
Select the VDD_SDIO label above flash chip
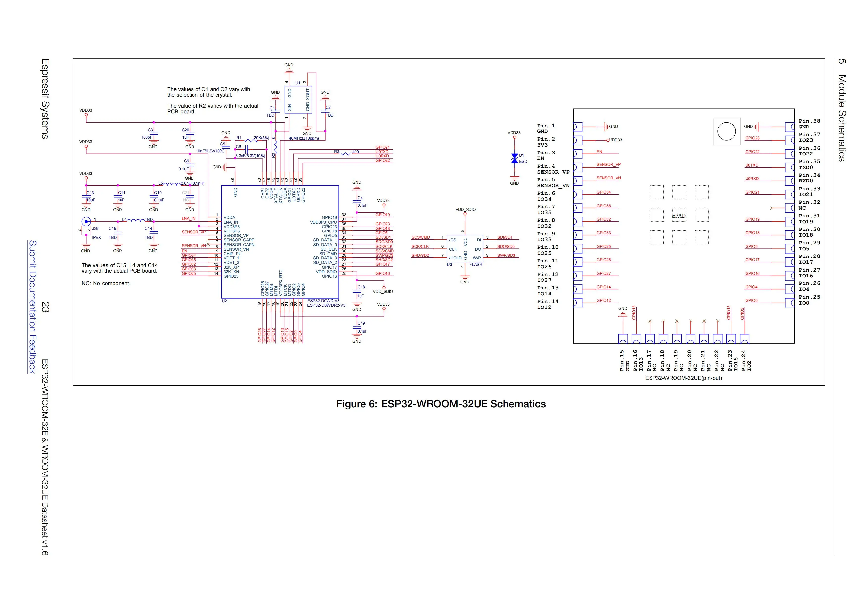click(465, 210)
